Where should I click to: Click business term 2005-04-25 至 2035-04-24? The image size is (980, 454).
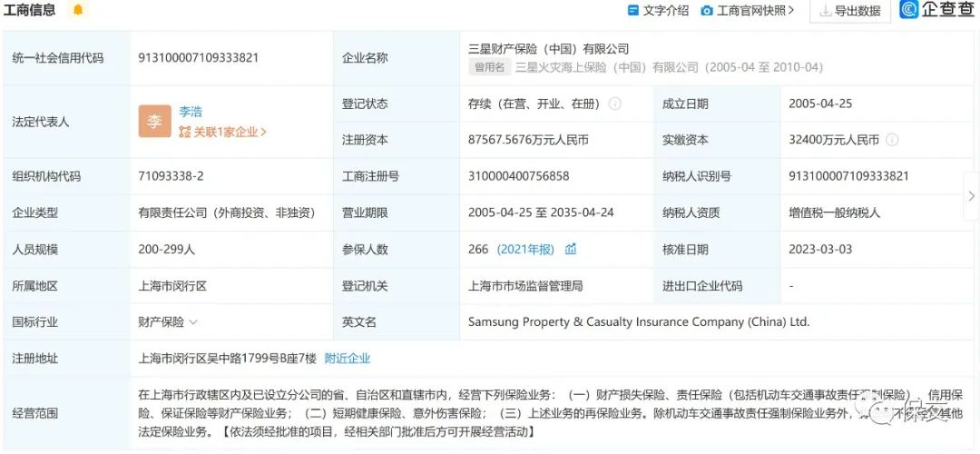click(x=541, y=212)
